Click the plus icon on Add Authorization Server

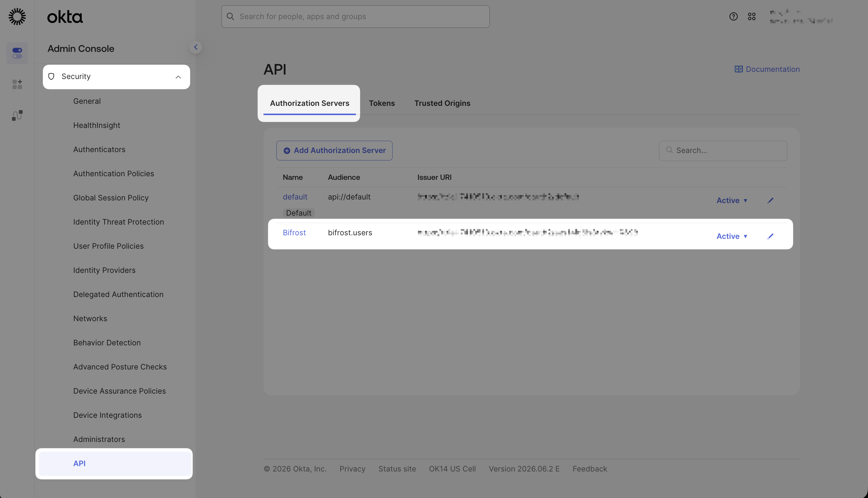coord(287,151)
